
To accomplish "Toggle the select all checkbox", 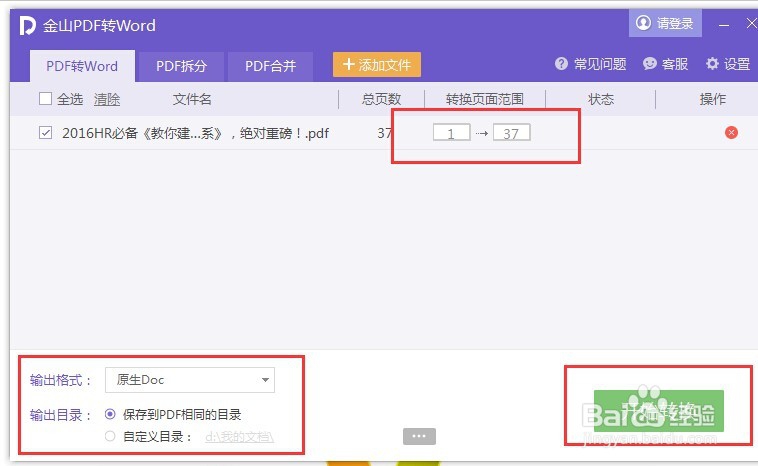I will 45,99.
